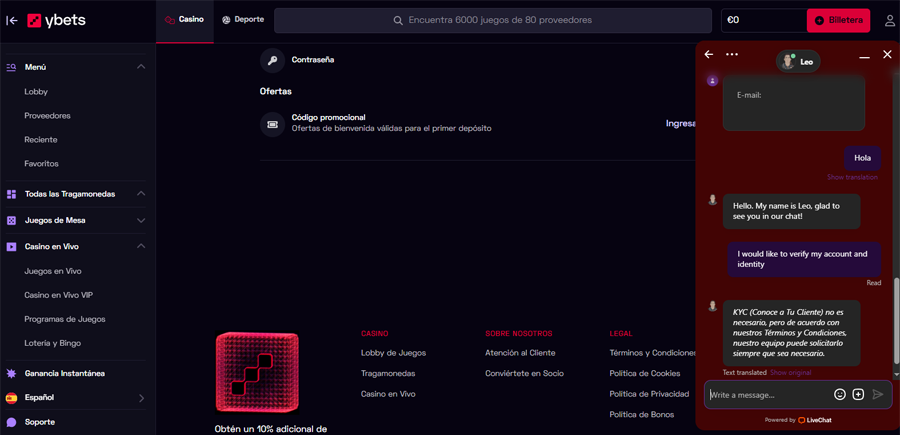900x435 pixels.
Task: Click the Juegos de Mesa dice icon
Action: pos(11,220)
